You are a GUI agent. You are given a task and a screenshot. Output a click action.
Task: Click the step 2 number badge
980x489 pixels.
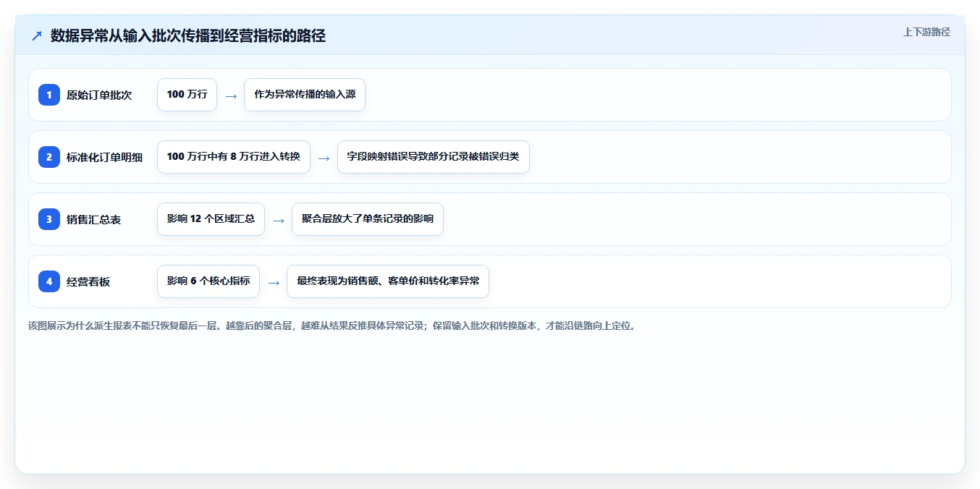tap(49, 157)
